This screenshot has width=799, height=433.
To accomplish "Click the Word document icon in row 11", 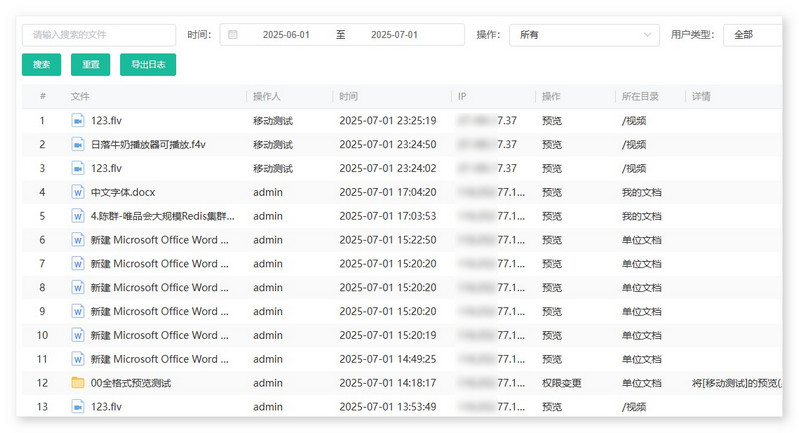I will click(77, 359).
